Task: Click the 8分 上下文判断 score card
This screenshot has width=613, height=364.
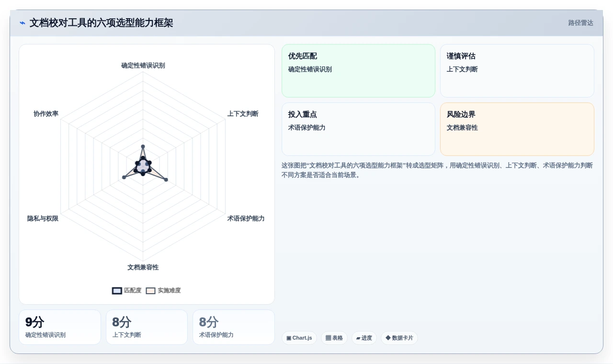Action: [147, 327]
